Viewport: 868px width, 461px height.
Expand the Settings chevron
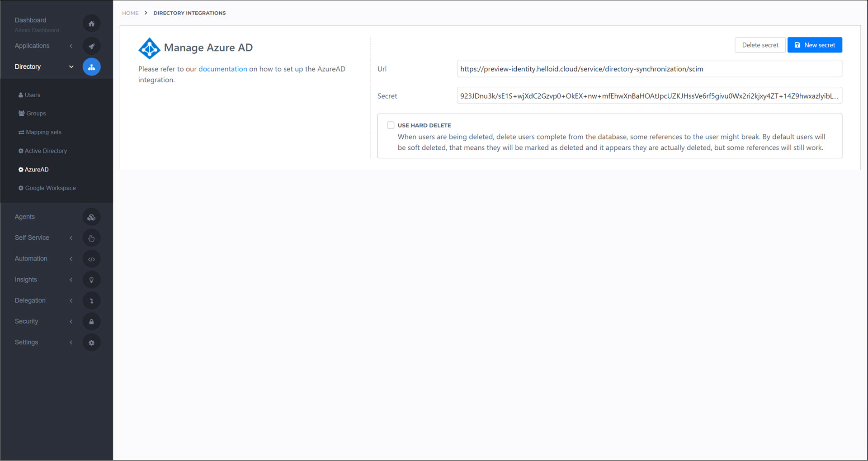tap(71, 342)
